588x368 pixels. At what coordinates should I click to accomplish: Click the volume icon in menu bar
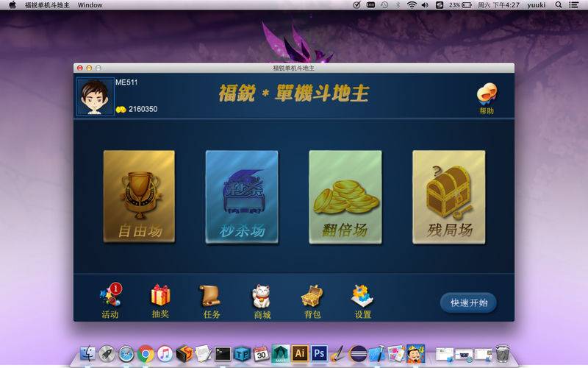(425, 5)
